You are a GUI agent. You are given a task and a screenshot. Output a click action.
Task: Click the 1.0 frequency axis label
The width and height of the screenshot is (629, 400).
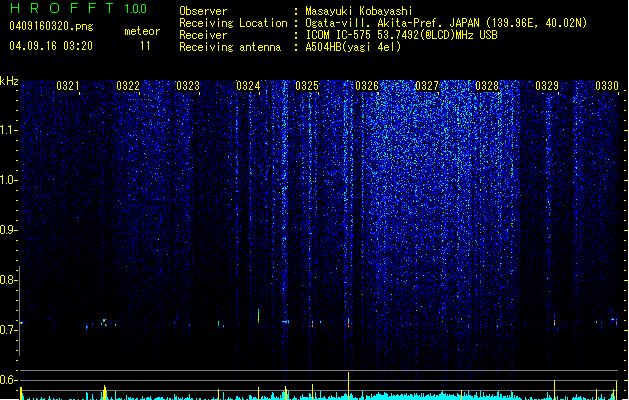tap(8, 180)
